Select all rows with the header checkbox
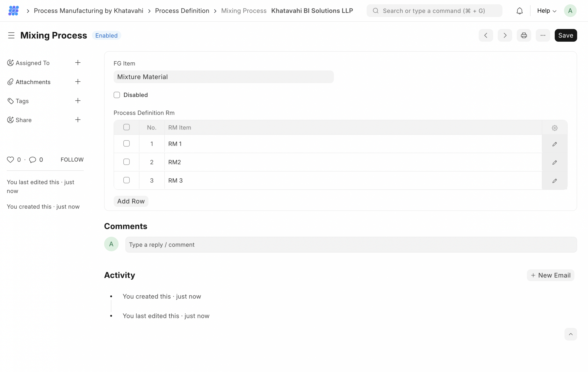 pos(127,127)
